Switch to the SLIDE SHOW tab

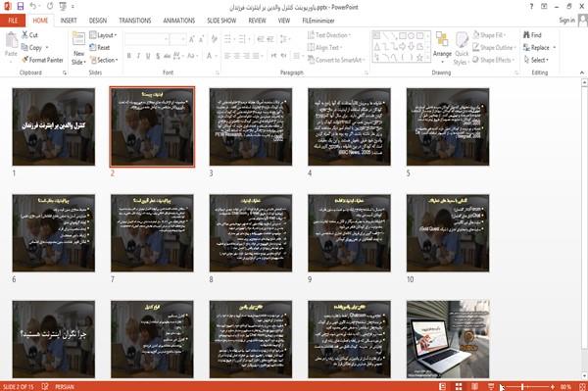(221, 21)
